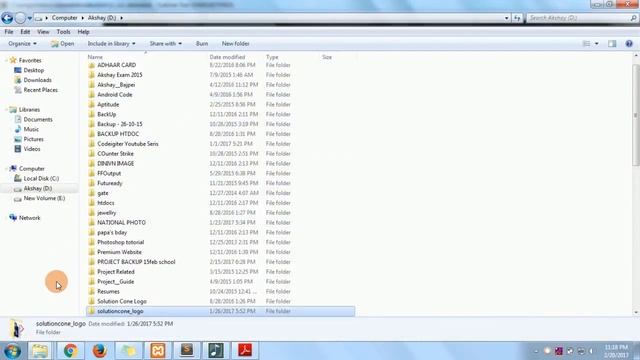The width and height of the screenshot is (640, 360).
Task: Open the View menu
Action: (43, 32)
